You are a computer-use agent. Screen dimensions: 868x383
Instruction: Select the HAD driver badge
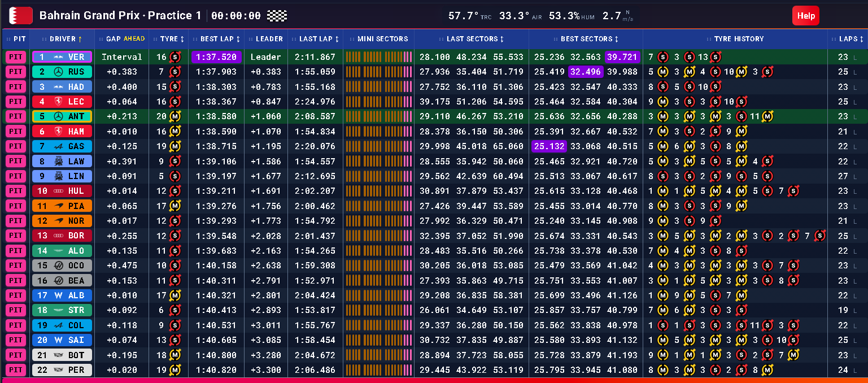[x=62, y=86]
